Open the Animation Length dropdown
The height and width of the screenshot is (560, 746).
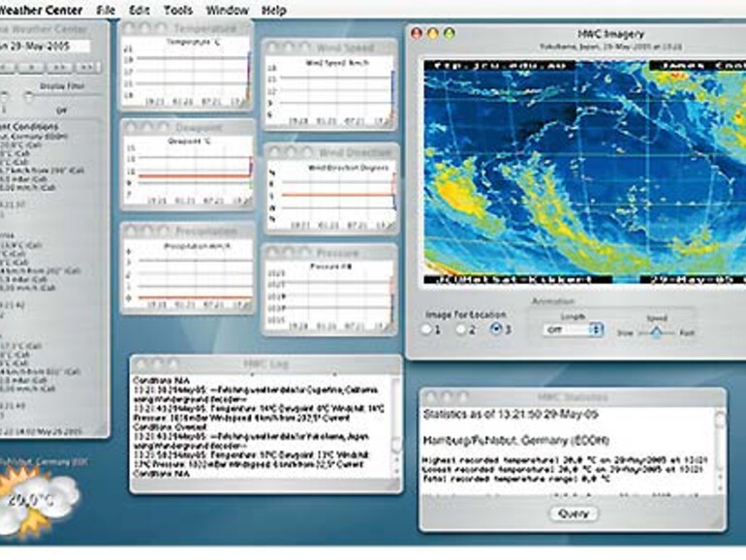(572, 329)
